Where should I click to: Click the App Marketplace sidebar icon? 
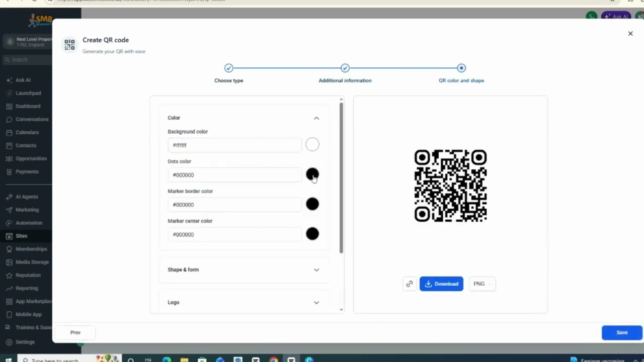click(x=9, y=301)
